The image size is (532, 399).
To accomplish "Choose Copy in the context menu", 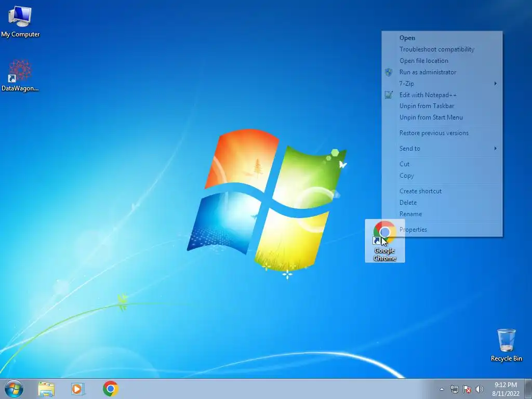I will pyautogui.click(x=442, y=176).
